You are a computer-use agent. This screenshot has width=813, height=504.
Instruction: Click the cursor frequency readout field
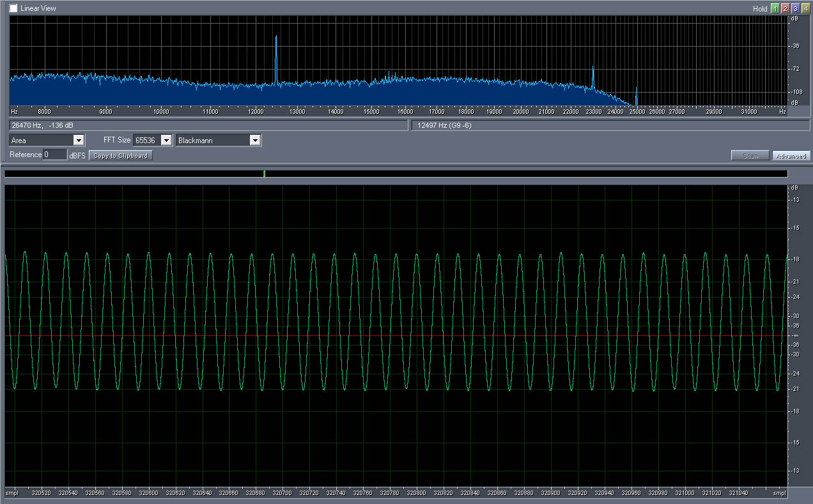[208, 125]
